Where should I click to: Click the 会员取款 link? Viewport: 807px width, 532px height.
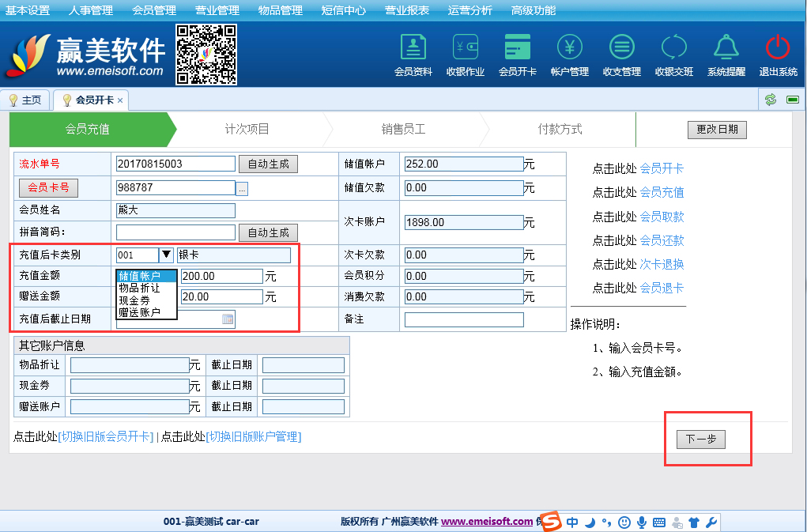point(662,217)
